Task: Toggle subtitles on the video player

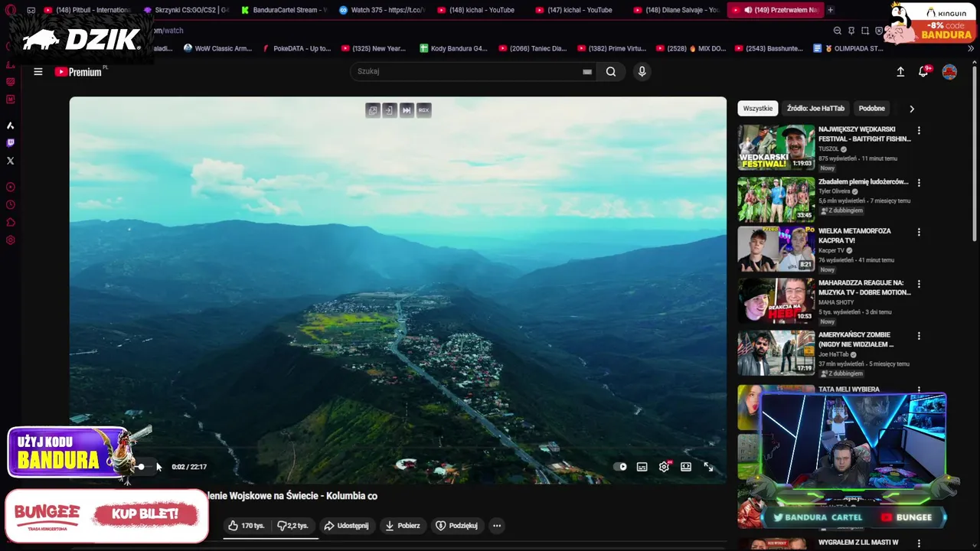Action: click(642, 467)
